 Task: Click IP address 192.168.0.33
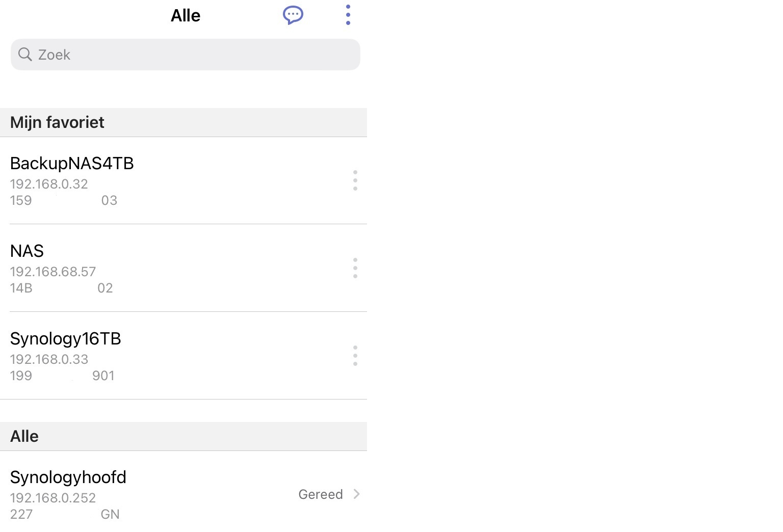49,359
